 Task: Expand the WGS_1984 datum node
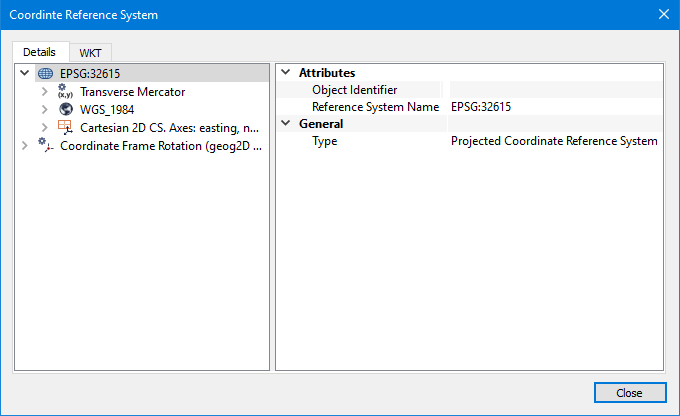tap(45, 109)
